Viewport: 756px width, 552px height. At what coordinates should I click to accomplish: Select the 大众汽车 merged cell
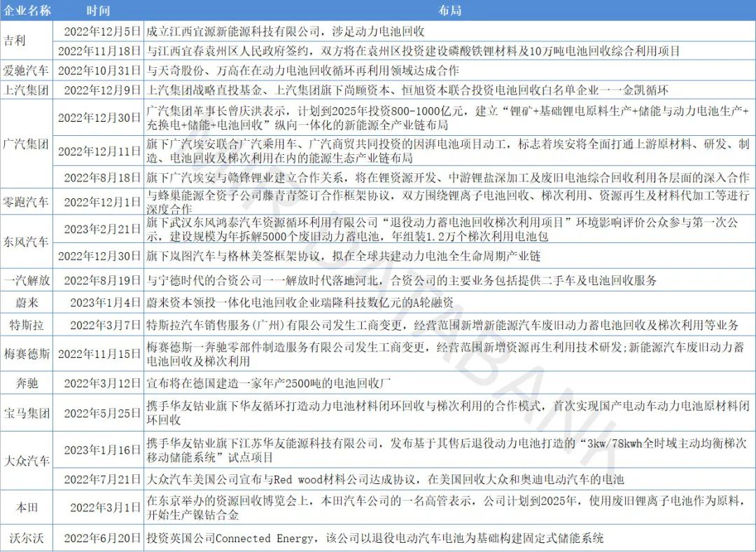click(x=27, y=460)
